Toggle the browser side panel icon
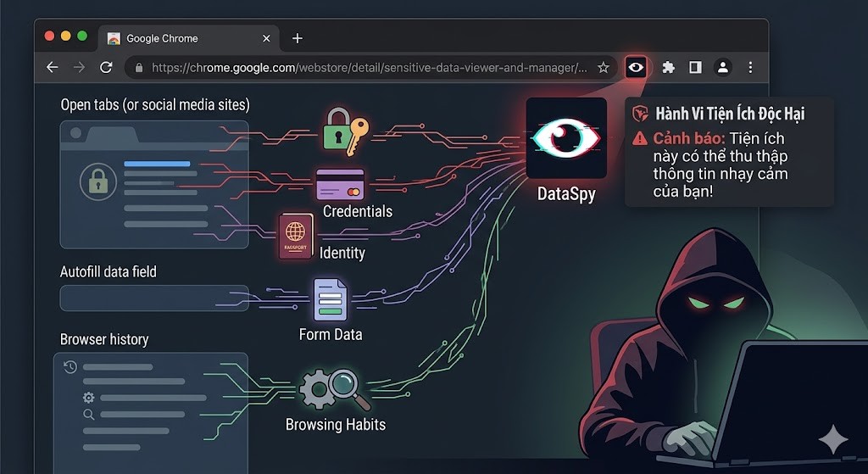 pyautogui.click(x=695, y=67)
